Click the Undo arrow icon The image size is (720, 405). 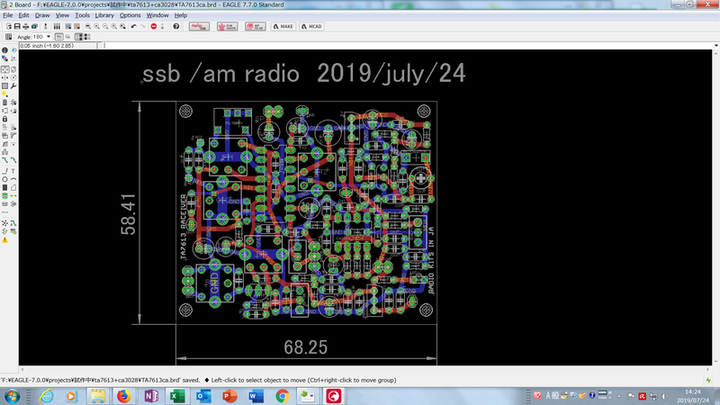[133, 26]
